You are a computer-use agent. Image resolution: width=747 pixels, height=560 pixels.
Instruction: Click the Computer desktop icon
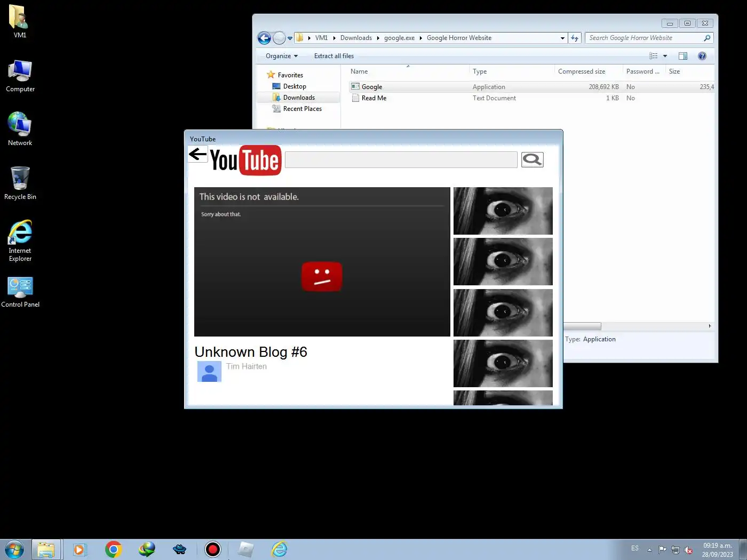click(20, 76)
